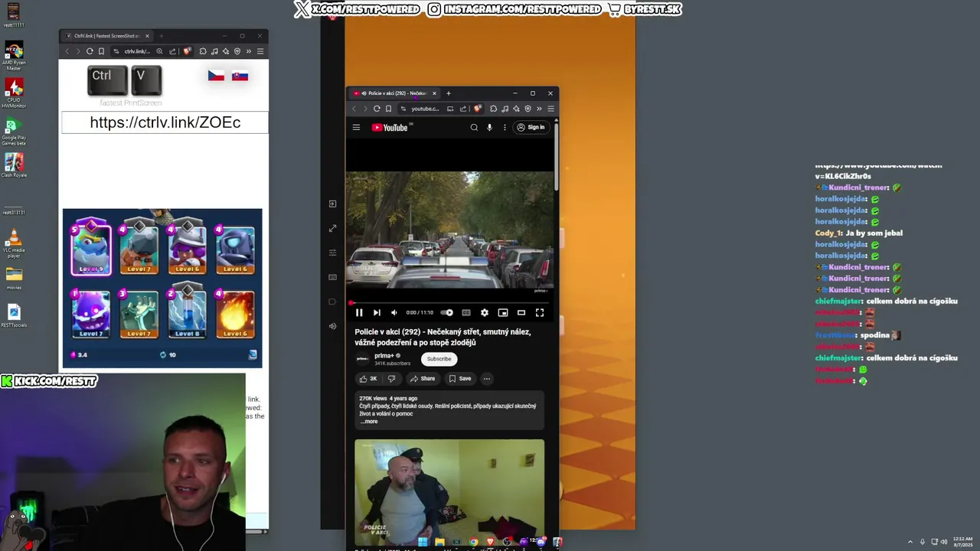Open the RESTTsocials file on desktop
This screenshot has width=980, height=551.
point(14,316)
